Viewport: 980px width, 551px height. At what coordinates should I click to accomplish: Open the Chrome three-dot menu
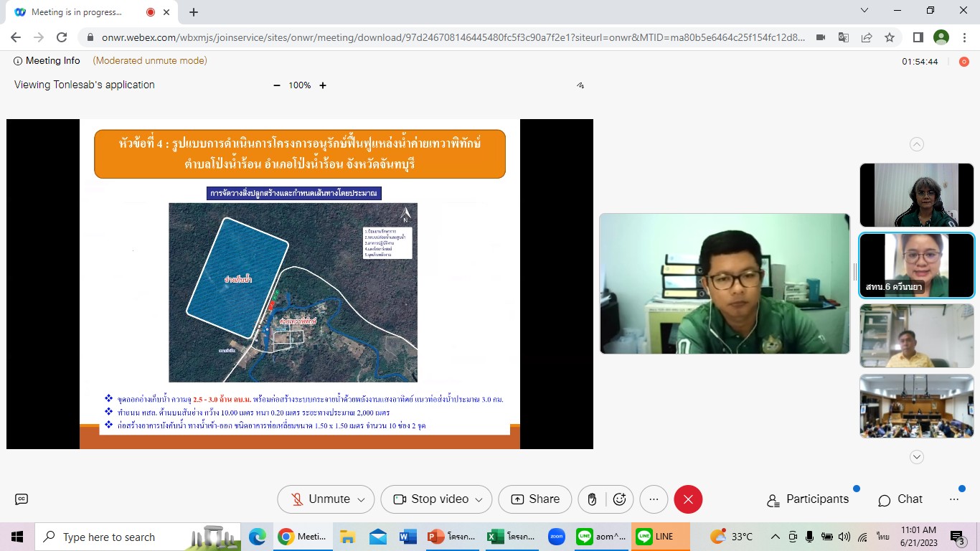coord(964,37)
